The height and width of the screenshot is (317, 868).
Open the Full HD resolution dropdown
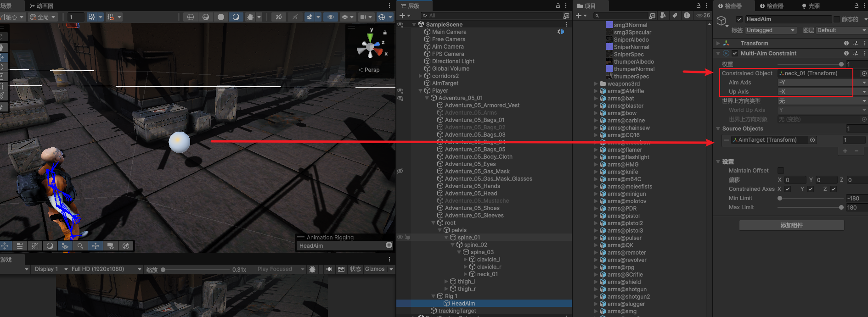[106, 269]
